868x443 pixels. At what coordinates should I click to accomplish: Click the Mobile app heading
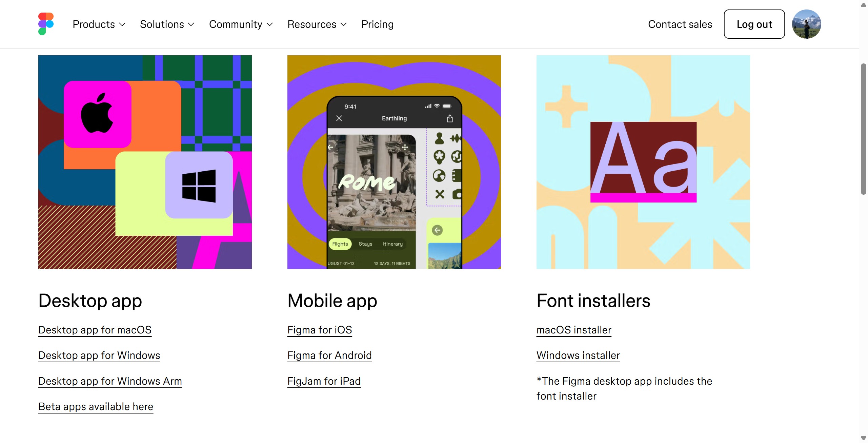332,301
